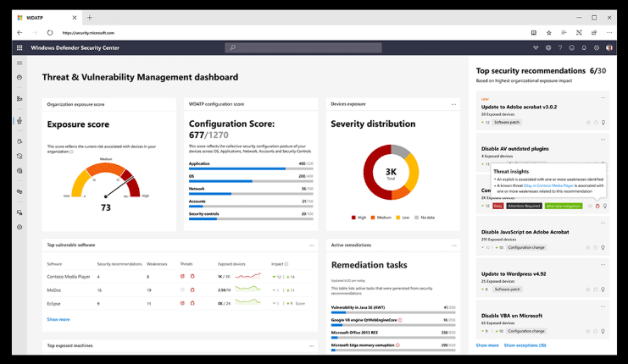Expand the left navigation hamburger menu
Screen dimensions: 628x364
point(19,63)
